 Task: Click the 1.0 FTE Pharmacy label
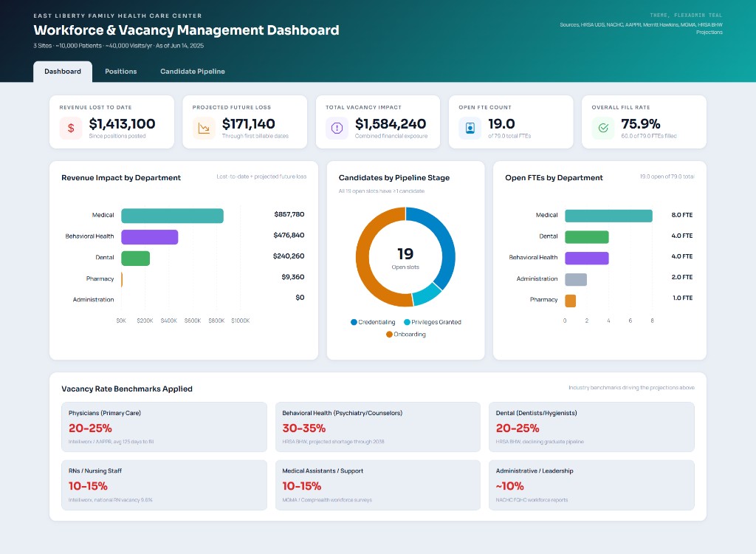click(683, 298)
